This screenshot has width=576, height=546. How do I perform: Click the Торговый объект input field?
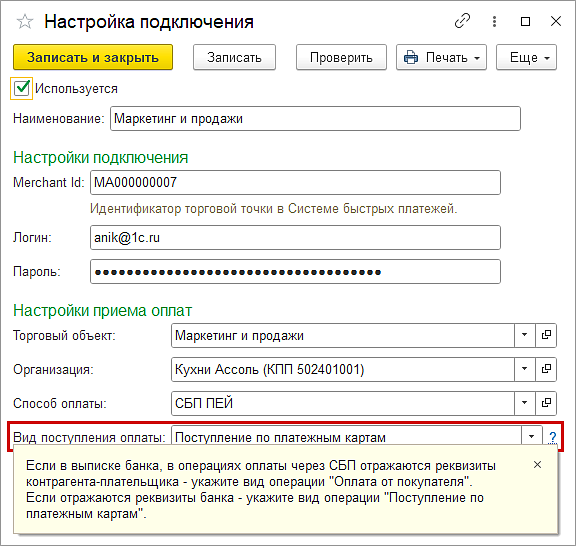point(342,335)
